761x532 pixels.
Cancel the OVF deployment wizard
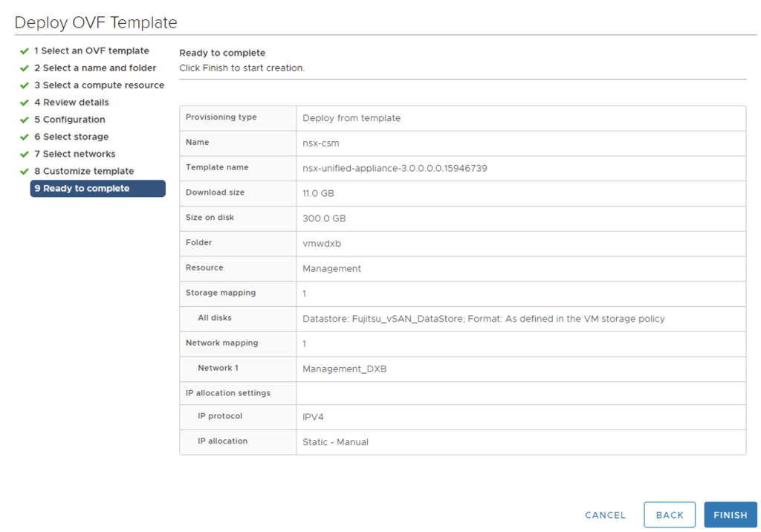pyautogui.click(x=605, y=515)
